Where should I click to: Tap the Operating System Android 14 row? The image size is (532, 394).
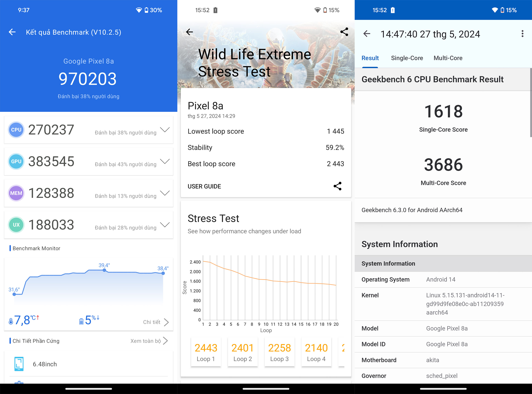443,280
